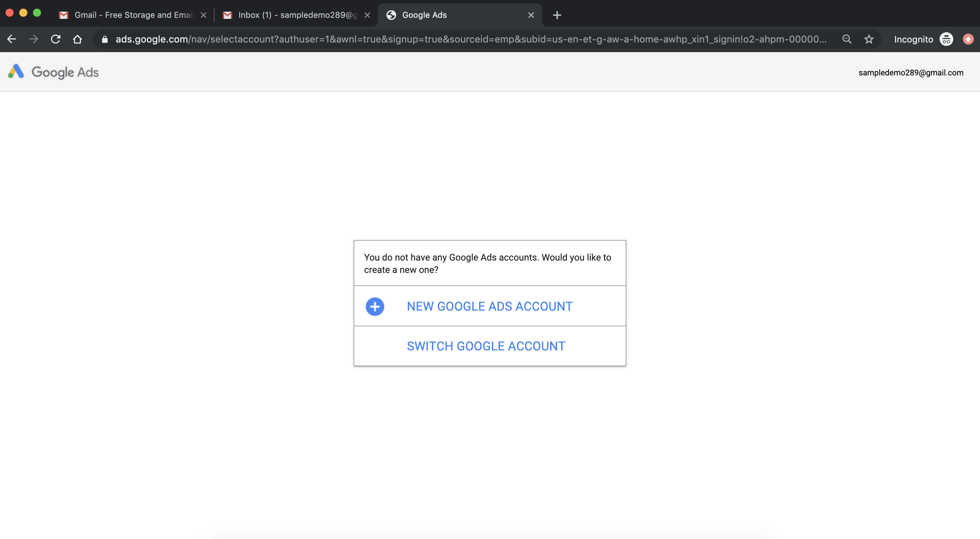Switch to Inbox (1) sampledemo289 tab
This screenshot has width=980, height=539.
pos(296,15)
